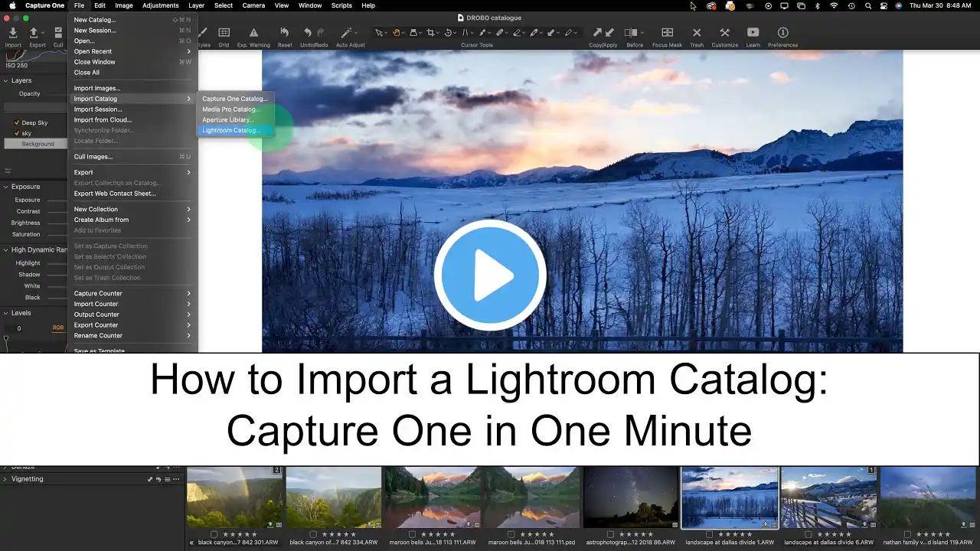Image resolution: width=980 pixels, height=551 pixels.
Task: Open the Crop tool dropdown arrow
Action: (x=439, y=33)
